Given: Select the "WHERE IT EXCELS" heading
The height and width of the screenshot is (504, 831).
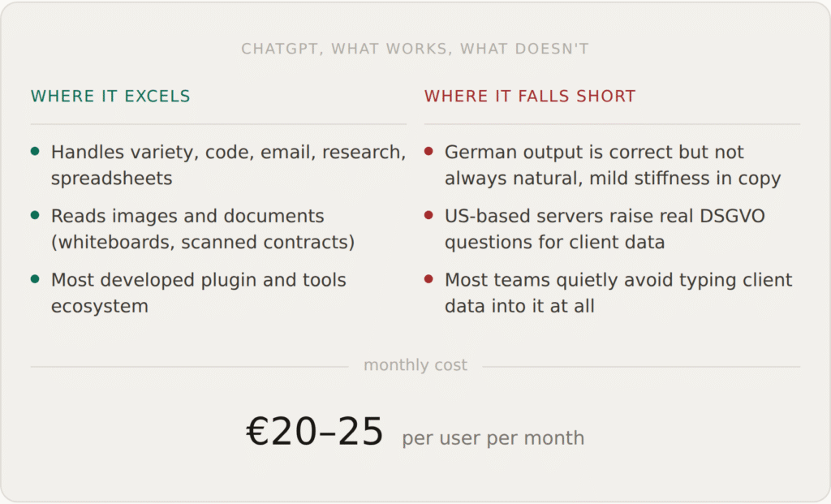Looking at the screenshot, I should (x=110, y=97).
